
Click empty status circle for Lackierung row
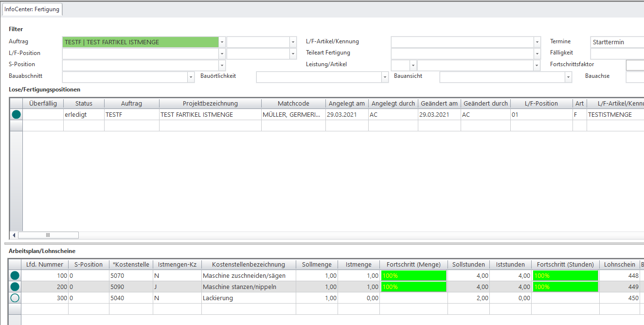[15, 298]
